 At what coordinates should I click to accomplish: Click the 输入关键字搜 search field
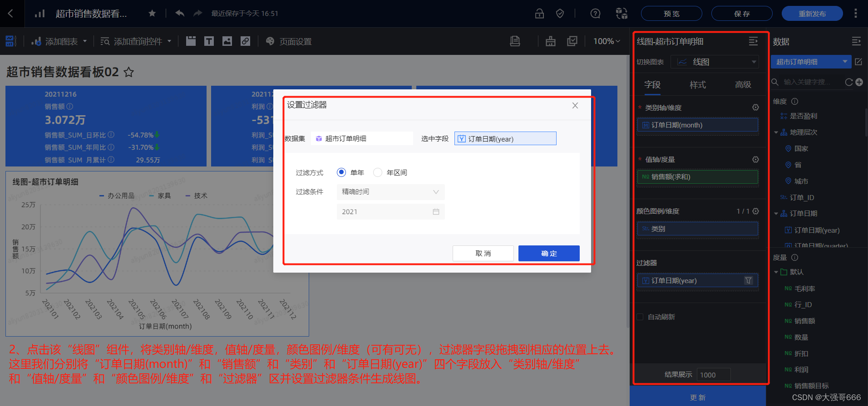click(x=807, y=82)
